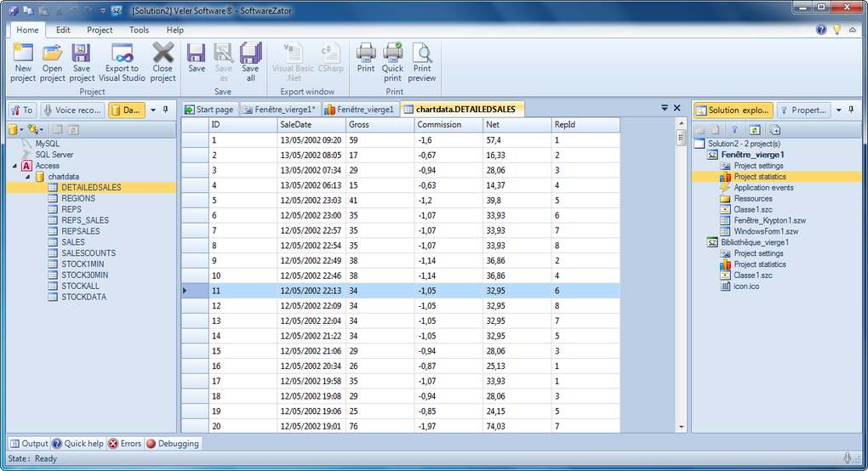Click the Save ribbon button

197,58
